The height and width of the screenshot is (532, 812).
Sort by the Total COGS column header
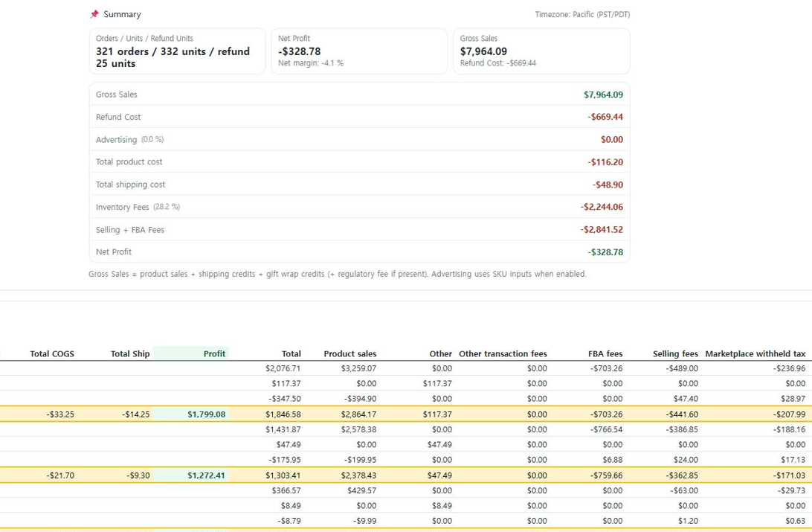point(51,353)
